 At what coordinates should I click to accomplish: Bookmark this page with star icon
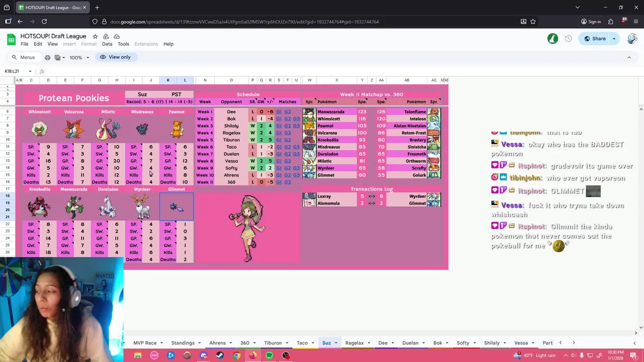tap(533, 22)
